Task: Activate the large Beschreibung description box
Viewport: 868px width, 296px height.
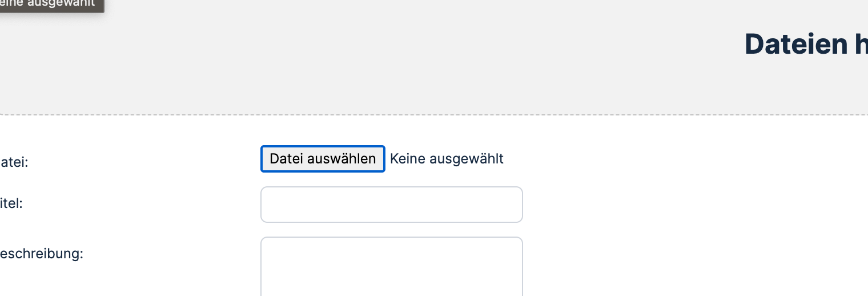Action: point(391,266)
